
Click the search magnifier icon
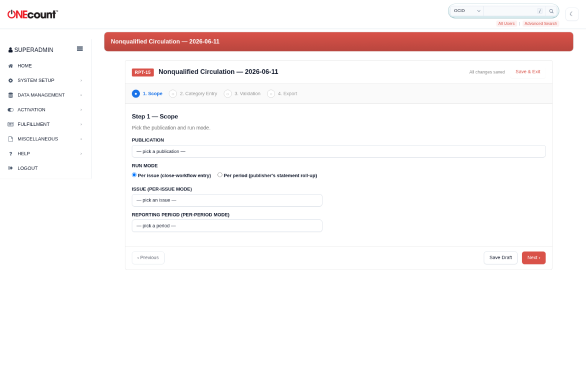551,11
